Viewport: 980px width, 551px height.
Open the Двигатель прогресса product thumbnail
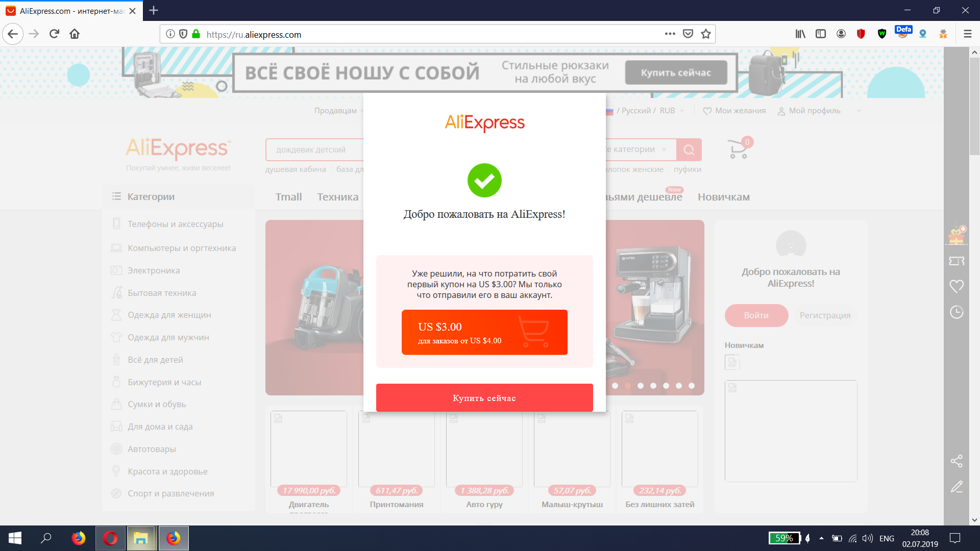(309, 449)
